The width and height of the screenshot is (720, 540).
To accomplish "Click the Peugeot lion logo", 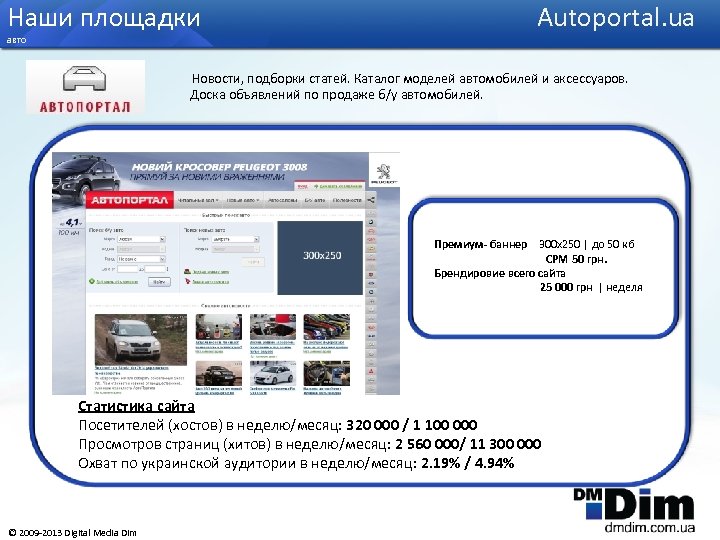I will 384,172.
